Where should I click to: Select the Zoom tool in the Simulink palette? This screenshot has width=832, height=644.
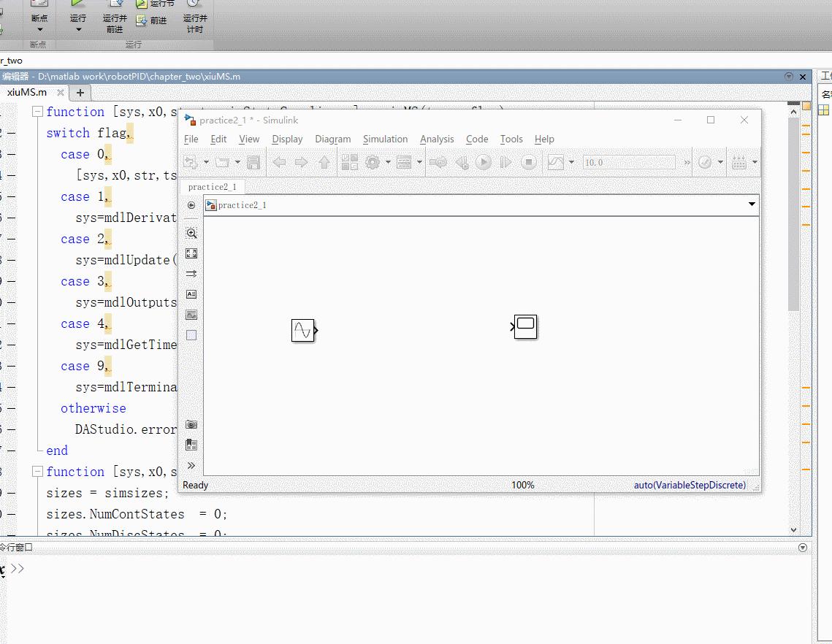(x=191, y=233)
